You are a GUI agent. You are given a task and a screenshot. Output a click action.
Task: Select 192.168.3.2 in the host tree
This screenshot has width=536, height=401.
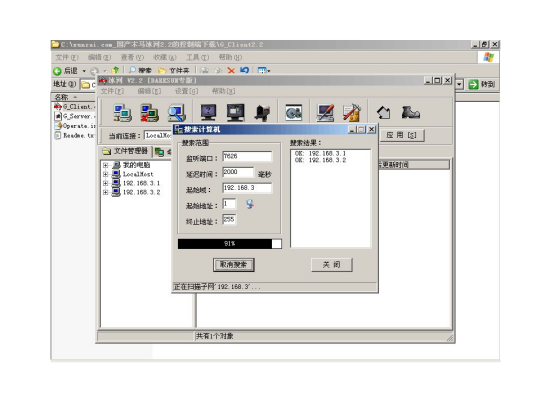pos(141,192)
